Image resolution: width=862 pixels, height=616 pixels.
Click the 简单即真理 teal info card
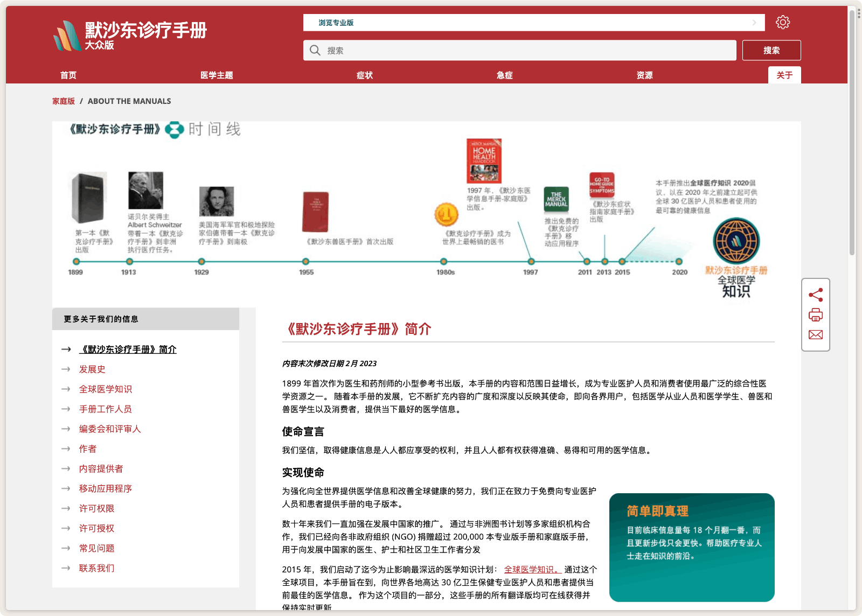(692, 548)
